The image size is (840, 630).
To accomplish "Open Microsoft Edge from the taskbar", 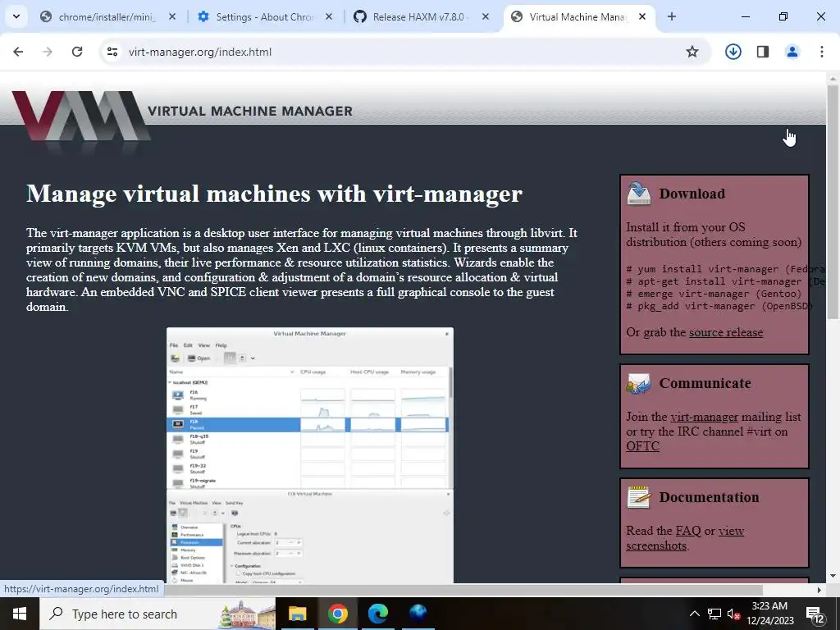I will point(377,614).
